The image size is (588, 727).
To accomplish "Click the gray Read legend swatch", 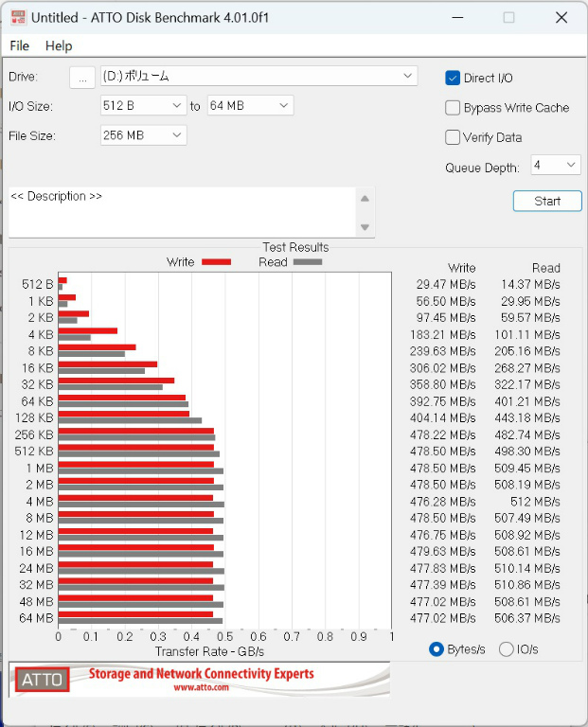I will coord(308,262).
